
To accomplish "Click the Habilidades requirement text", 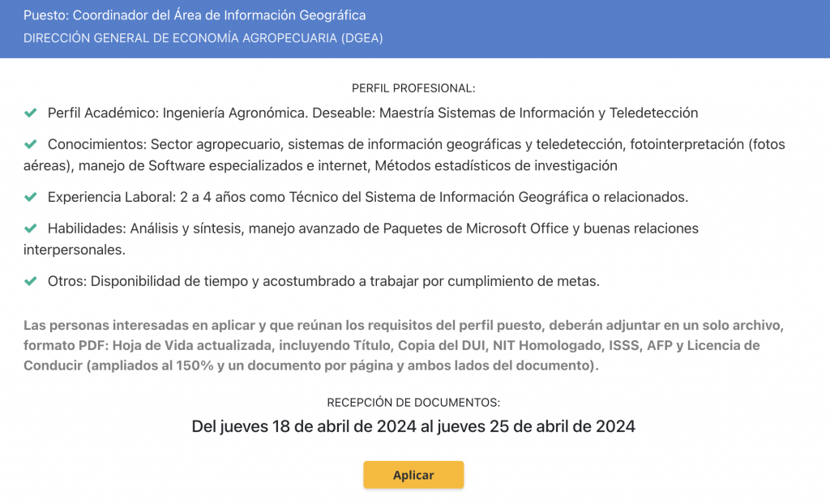I will click(361, 239).
